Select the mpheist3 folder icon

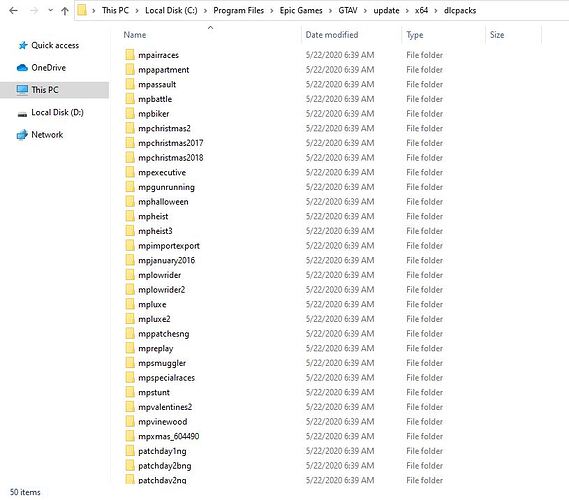click(x=130, y=231)
